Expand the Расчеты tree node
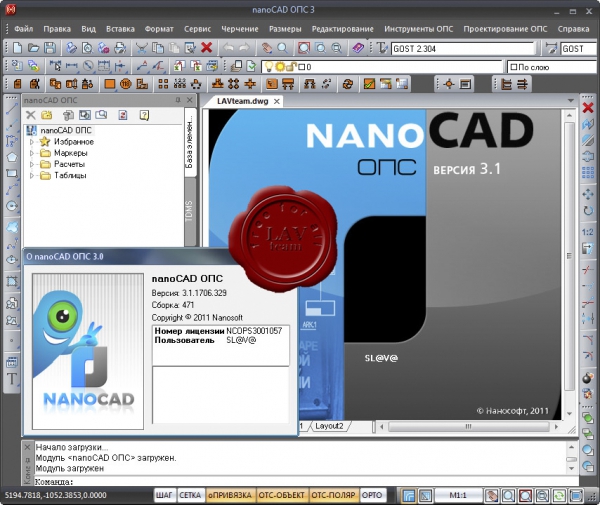 pyautogui.click(x=32, y=164)
